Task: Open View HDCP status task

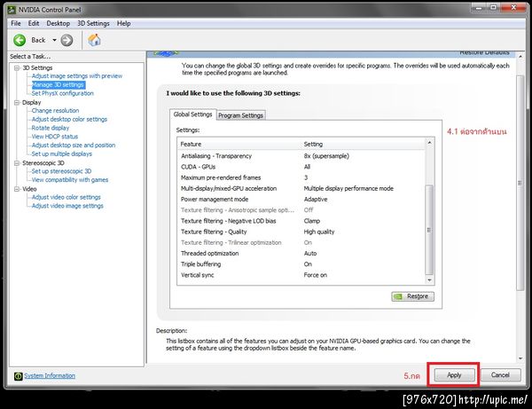Action: click(x=55, y=137)
